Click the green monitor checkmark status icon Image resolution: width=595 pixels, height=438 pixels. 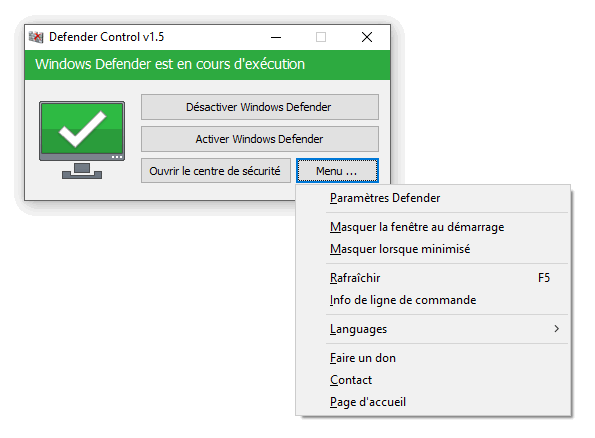pos(82,140)
